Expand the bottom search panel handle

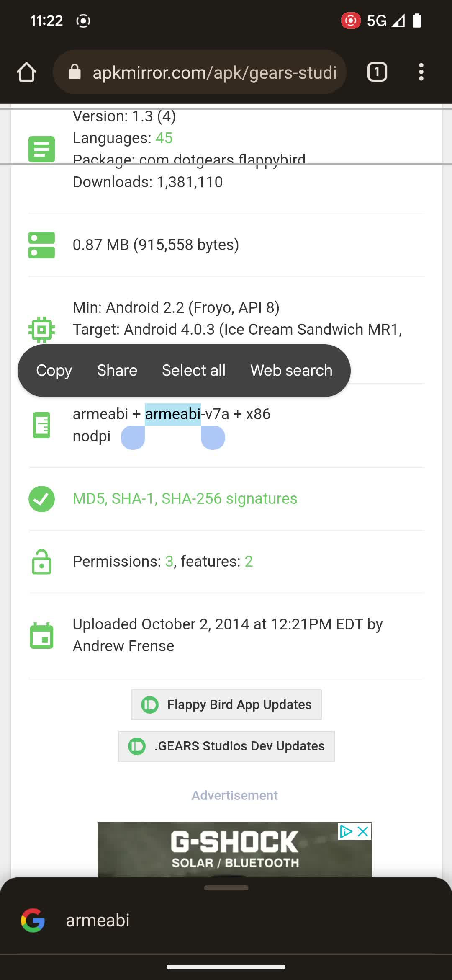(x=226, y=887)
